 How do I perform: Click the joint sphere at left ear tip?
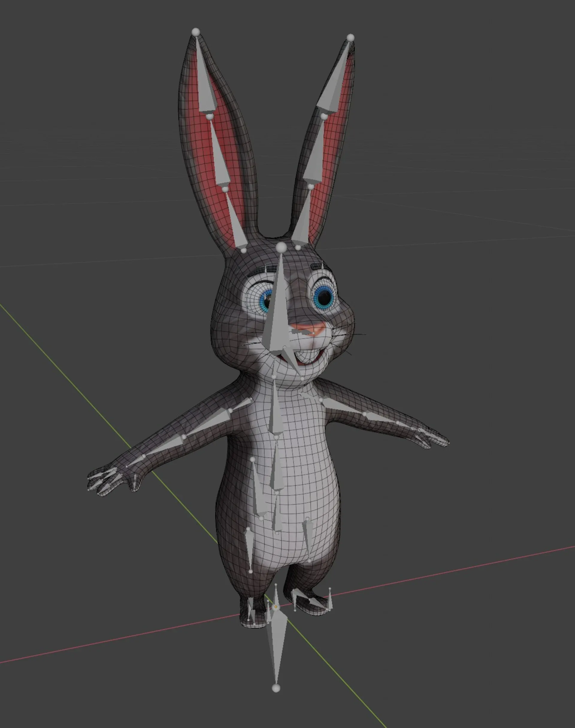pos(196,32)
